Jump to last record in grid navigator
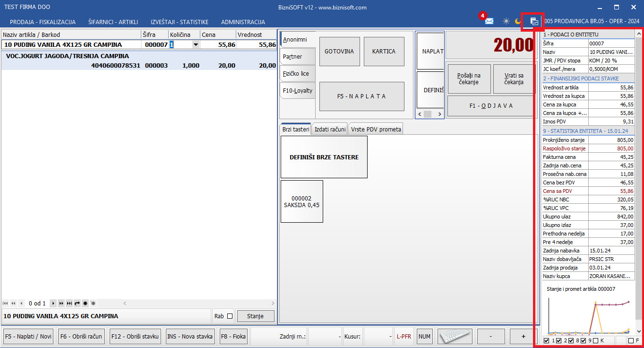Image resolution: width=644 pixels, height=348 pixels. (69, 303)
